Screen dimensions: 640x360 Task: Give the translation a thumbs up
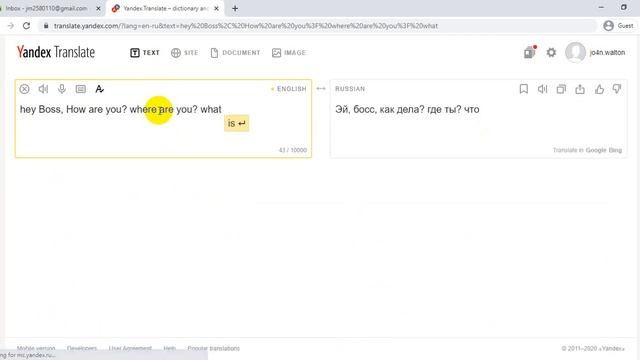pos(599,89)
